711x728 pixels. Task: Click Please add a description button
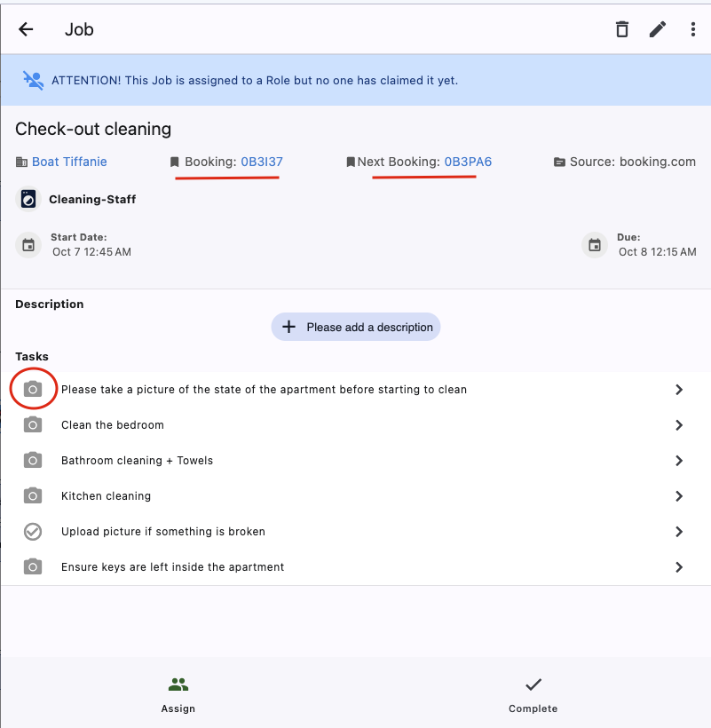click(x=355, y=327)
